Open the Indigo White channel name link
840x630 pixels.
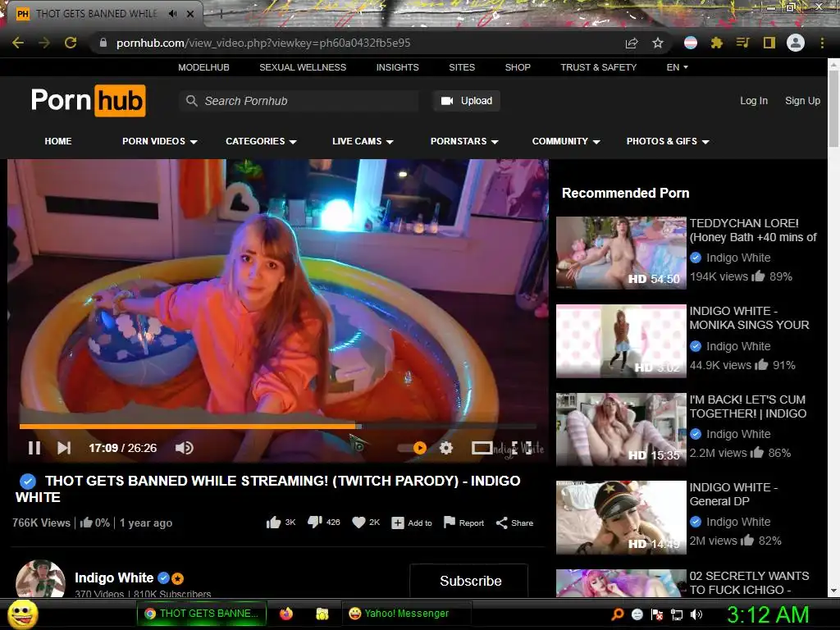(114, 578)
